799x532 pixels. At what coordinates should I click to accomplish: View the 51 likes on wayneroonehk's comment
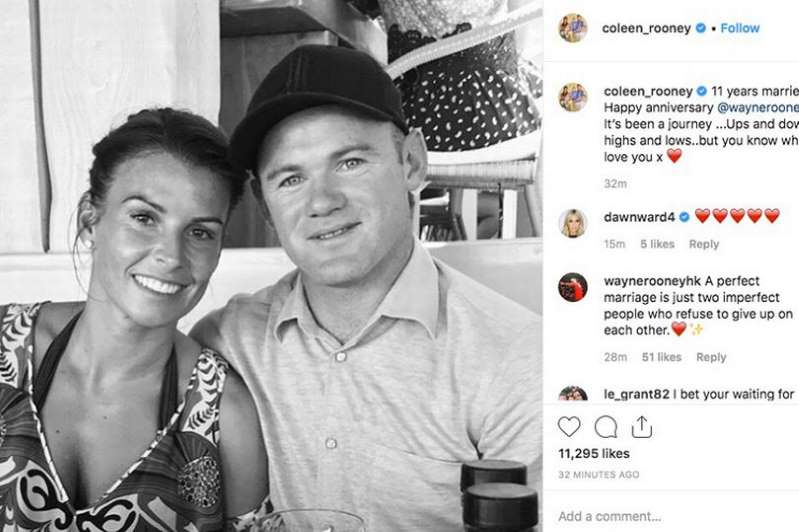point(661,357)
